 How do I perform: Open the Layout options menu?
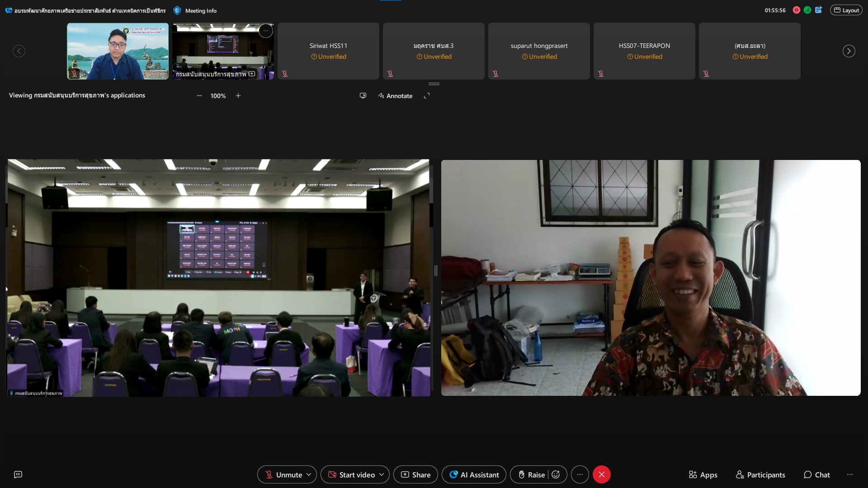[846, 10]
